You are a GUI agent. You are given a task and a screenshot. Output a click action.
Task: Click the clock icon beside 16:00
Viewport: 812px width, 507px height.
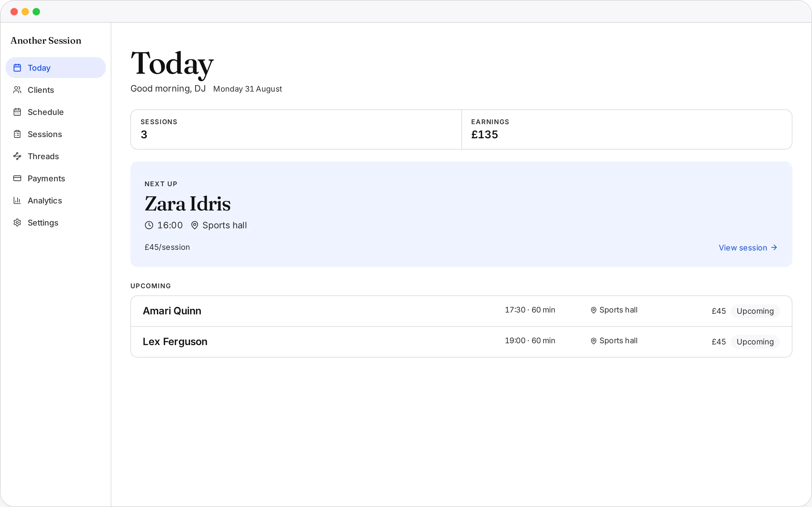point(149,225)
